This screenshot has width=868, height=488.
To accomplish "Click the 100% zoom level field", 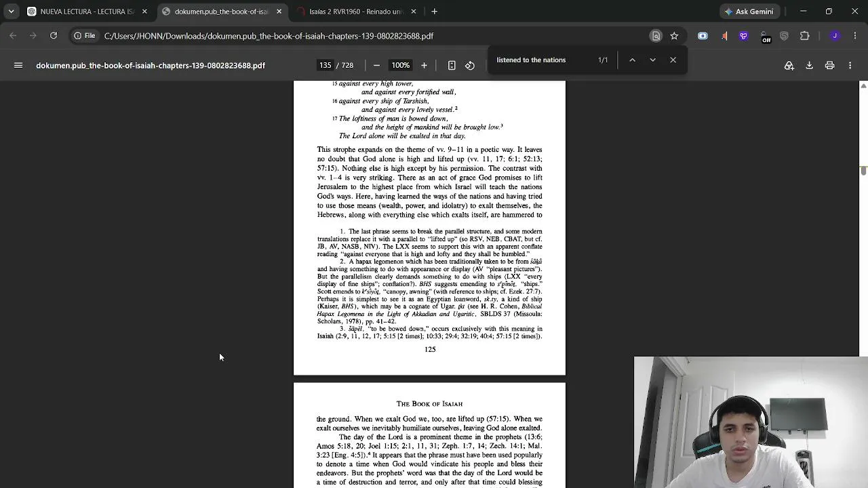I will pos(400,65).
